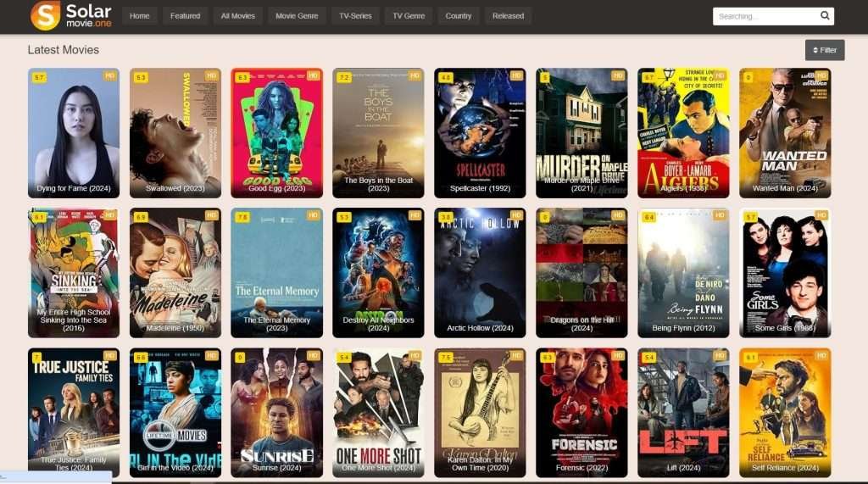This screenshot has width=868, height=484.
Task: Open Being Flynn (2012) poster
Action: [x=683, y=272]
